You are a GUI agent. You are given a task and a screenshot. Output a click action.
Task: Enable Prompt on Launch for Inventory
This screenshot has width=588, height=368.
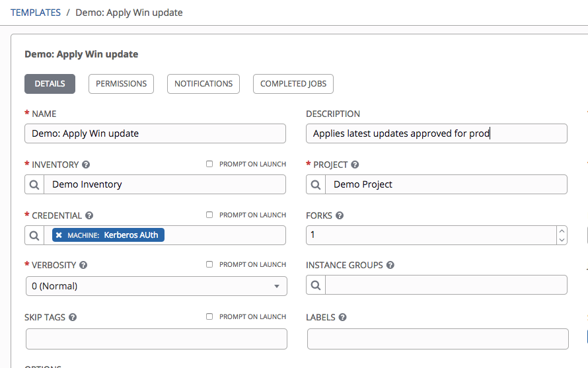pyautogui.click(x=209, y=164)
